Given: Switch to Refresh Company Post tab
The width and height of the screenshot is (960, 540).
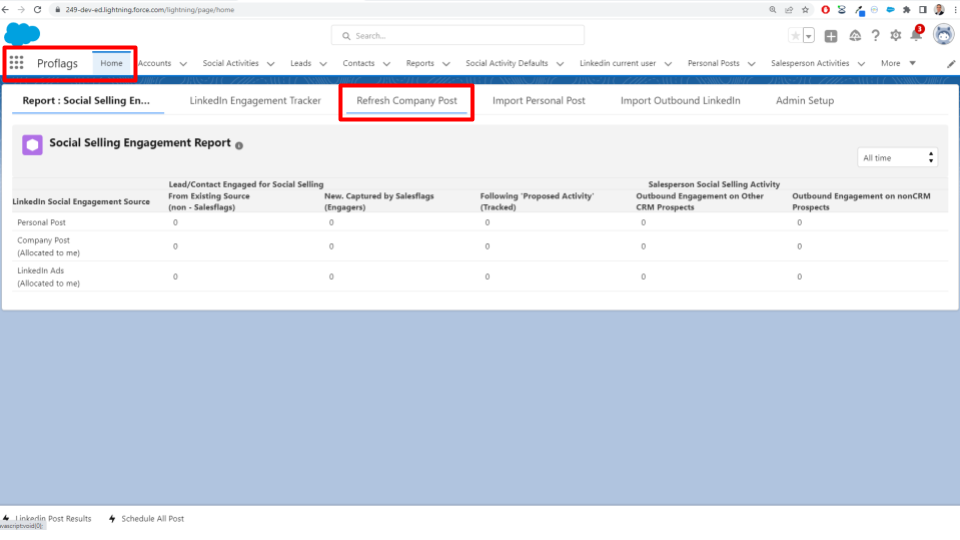Looking at the screenshot, I should 407,100.
